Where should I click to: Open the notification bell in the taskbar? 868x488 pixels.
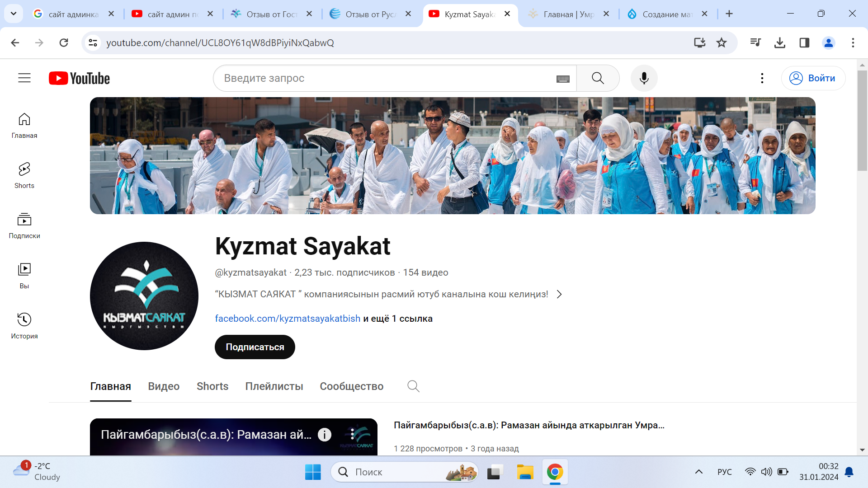(x=849, y=472)
